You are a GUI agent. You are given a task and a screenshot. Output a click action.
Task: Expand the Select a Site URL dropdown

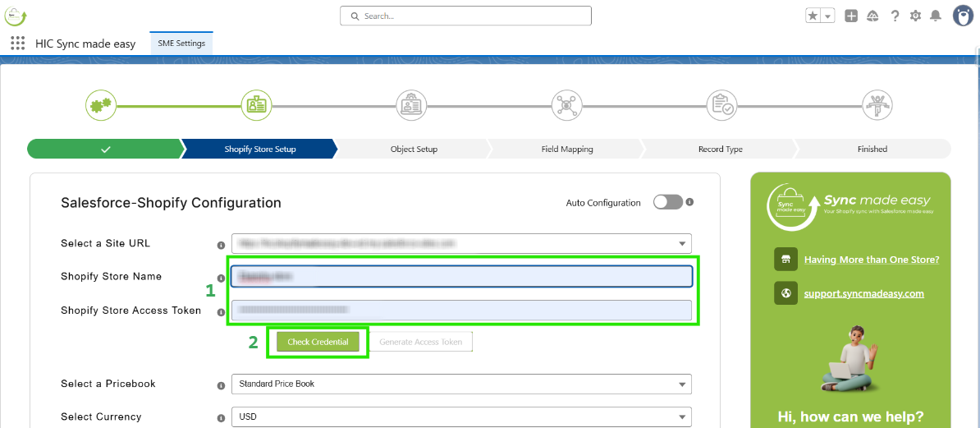(x=461, y=244)
